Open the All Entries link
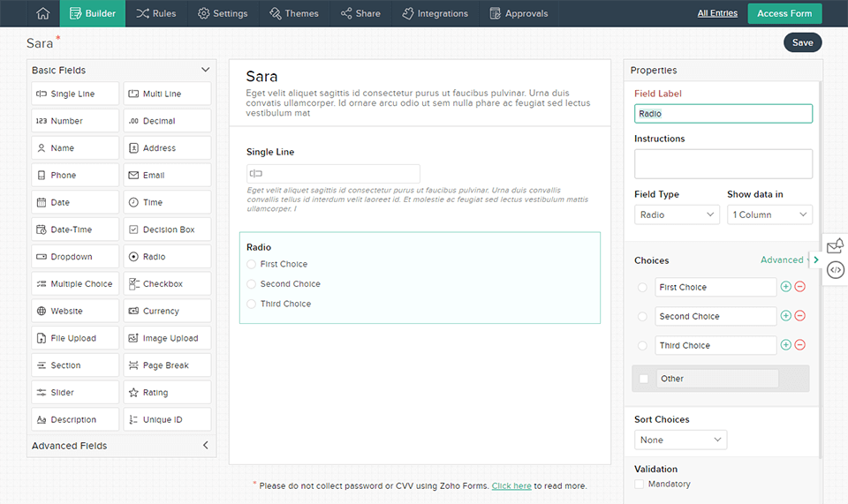848x504 pixels. pyautogui.click(x=717, y=13)
